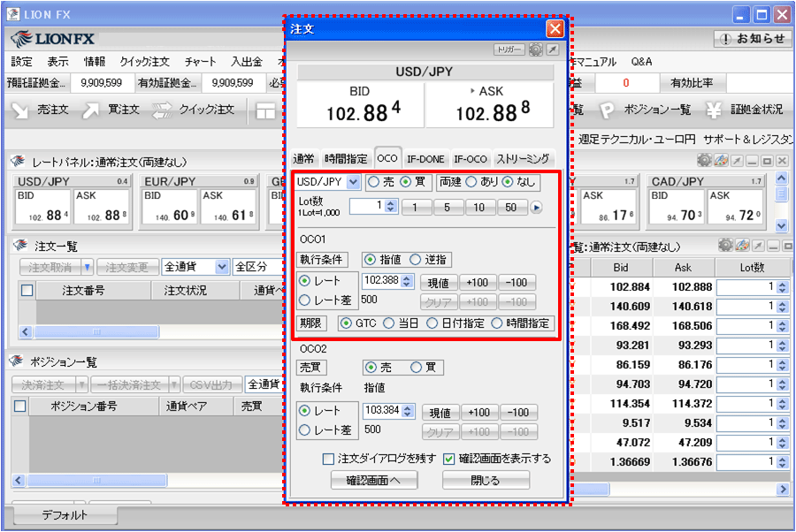Tick header checkbox beside ポジション番号 column
This screenshot has height=532, width=796.
point(20,406)
